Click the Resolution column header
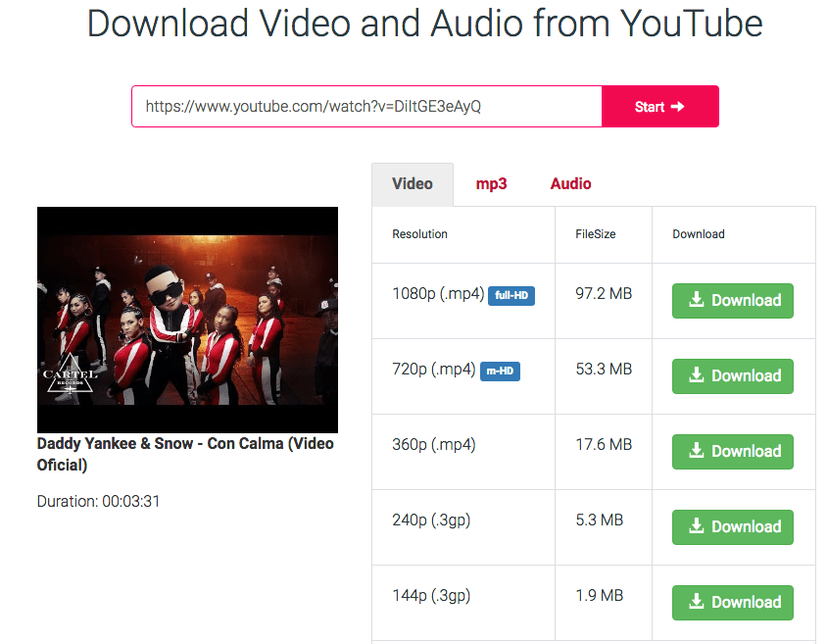This screenshot has width=827, height=644. click(x=419, y=234)
